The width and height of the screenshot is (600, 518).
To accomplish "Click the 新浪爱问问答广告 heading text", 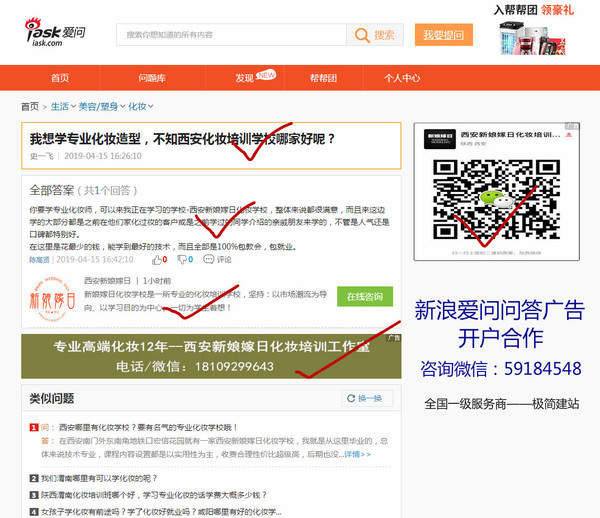I will [x=500, y=310].
